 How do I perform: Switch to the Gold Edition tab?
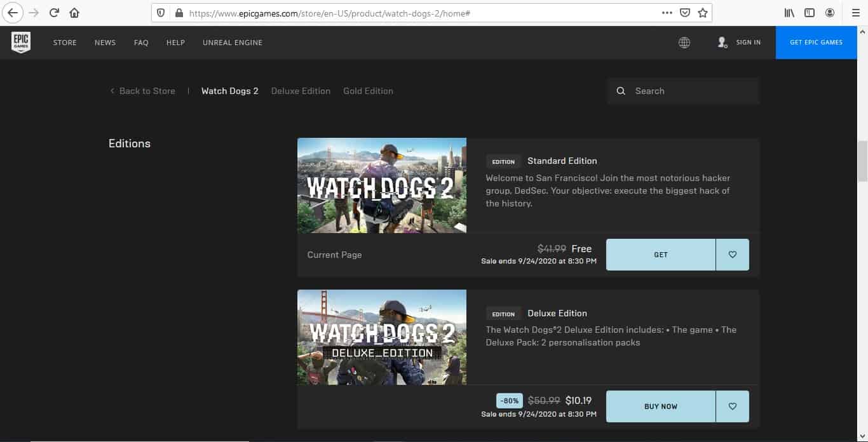point(368,91)
